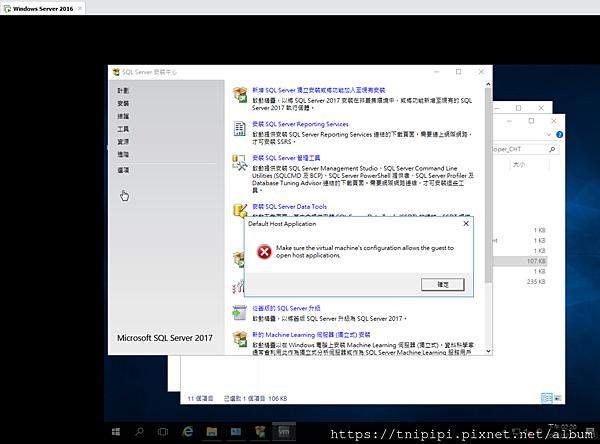Expand the Explorer ribbon chevron
This screenshot has width=600, height=444.
pyautogui.click(x=549, y=134)
